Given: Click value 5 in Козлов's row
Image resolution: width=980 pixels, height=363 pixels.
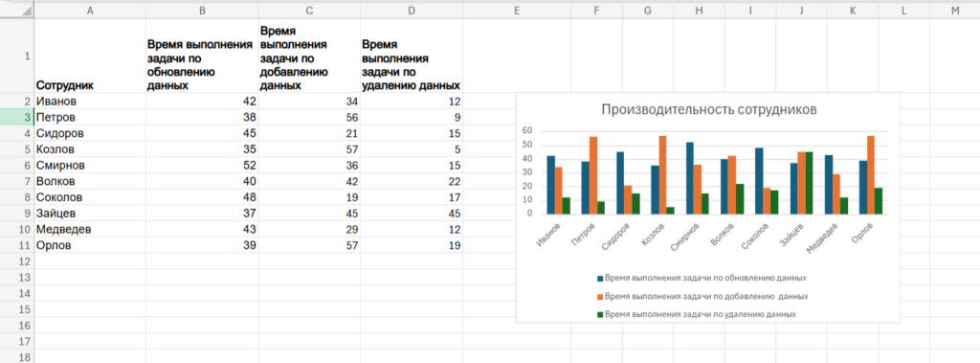Looking at the screenshot, I should (x=412, y=149).
